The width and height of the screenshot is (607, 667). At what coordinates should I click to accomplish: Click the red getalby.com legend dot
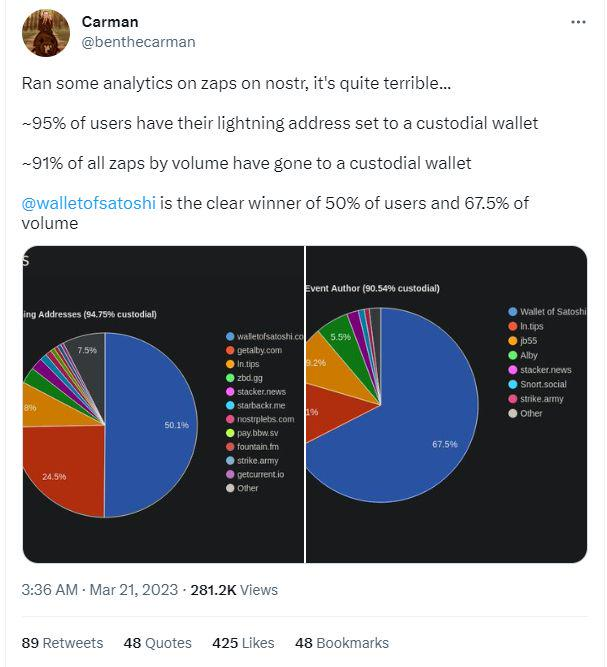coord(230,350)
